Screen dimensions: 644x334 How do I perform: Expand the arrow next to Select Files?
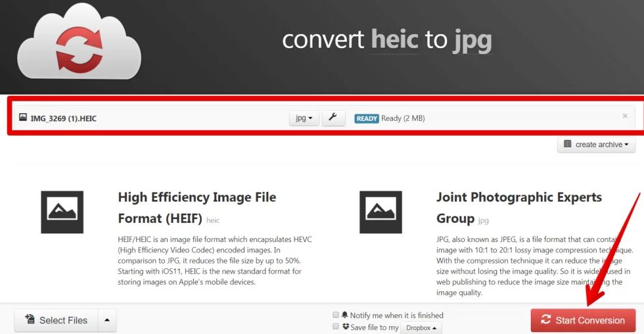tap(106, 320)
